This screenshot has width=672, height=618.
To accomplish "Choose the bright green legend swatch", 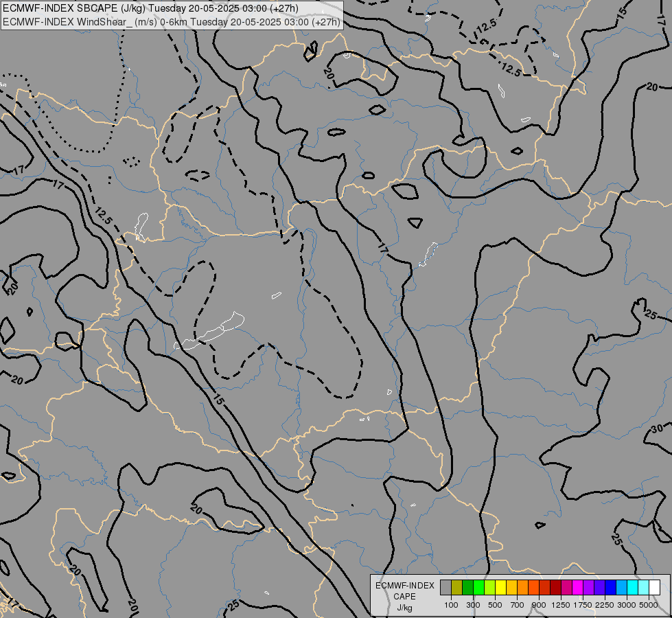I will point(478,587).
